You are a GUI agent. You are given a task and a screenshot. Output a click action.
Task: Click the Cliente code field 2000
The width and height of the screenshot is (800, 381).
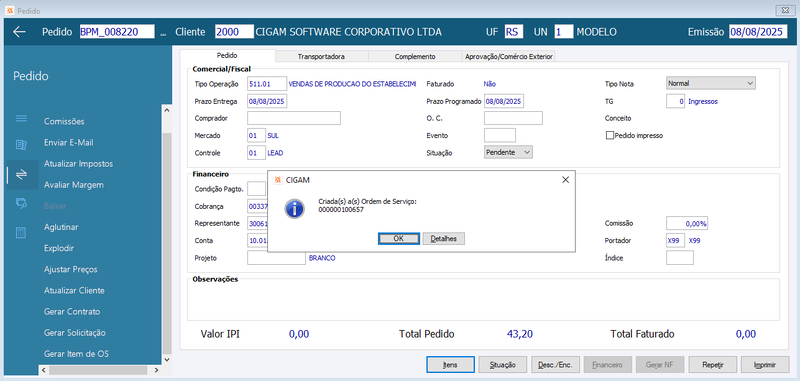click(x=234, y=32)
